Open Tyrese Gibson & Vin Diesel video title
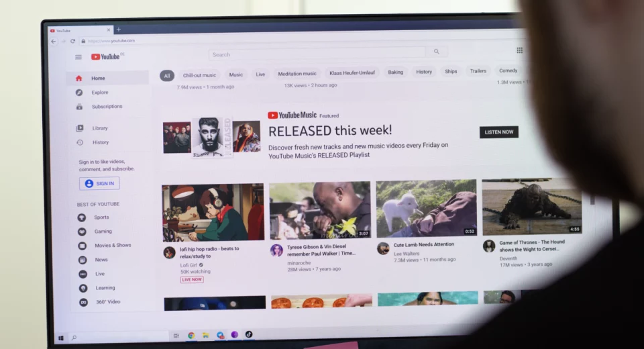The height and width of the screenshot is (349, 644). point(321,250)
